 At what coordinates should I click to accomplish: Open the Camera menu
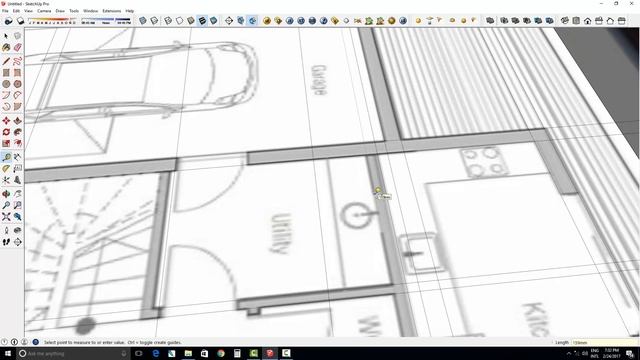tap(44, 11)
